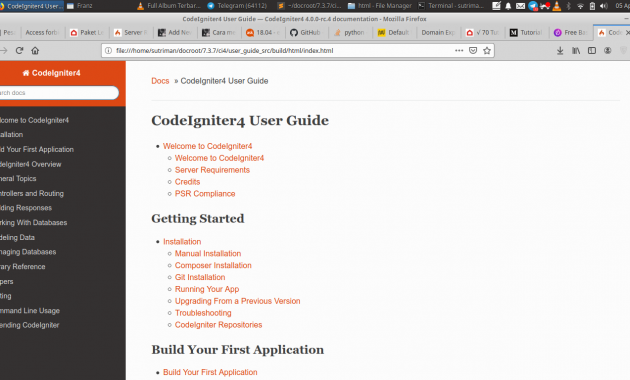Switch to the python browser tab
Image resolution: width=630 pixels, height=380 pixels.
(349, 33)
